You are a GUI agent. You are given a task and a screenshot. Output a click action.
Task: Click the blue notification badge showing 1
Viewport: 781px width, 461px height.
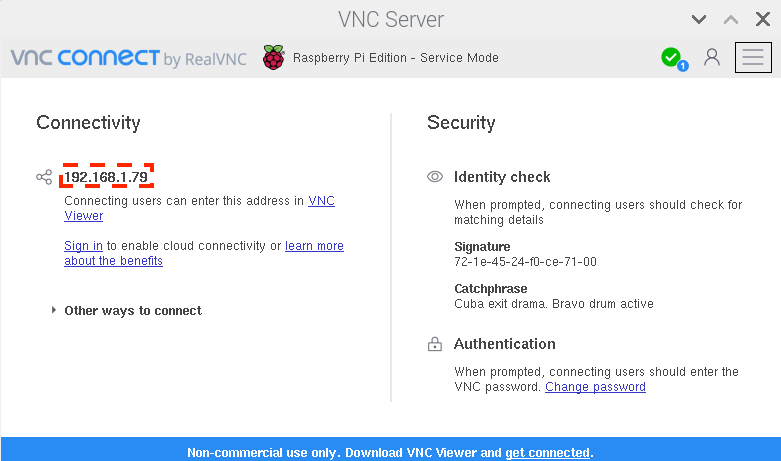pos(683,66)
